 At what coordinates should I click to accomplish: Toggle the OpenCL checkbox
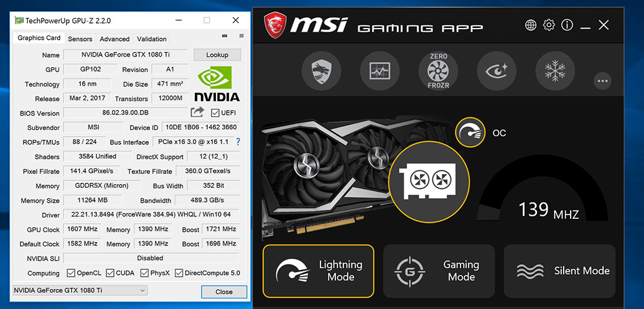71,273
